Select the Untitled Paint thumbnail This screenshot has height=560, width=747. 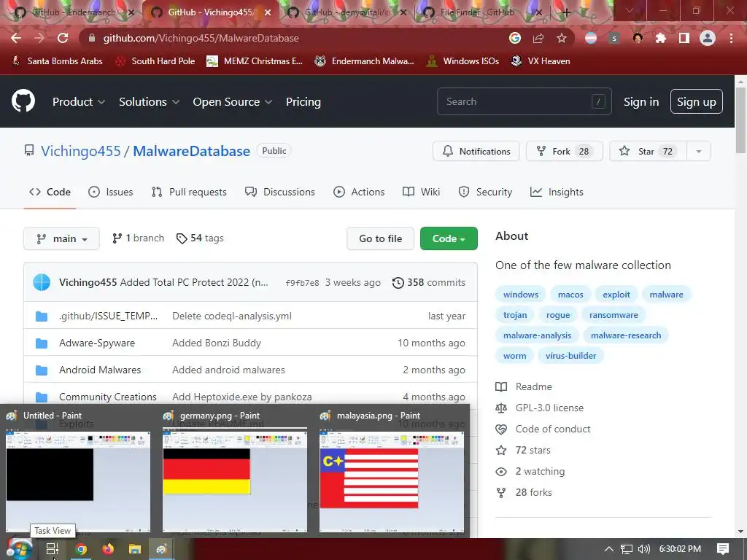[x=78, y=481]
